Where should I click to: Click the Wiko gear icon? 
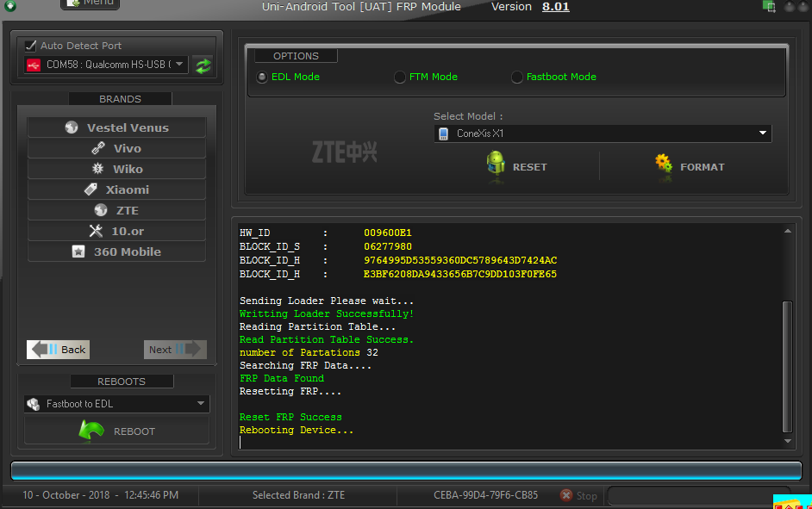(x=97, y=169)
